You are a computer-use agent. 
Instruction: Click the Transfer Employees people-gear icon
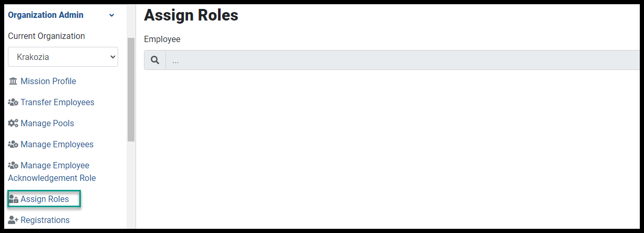13,103
